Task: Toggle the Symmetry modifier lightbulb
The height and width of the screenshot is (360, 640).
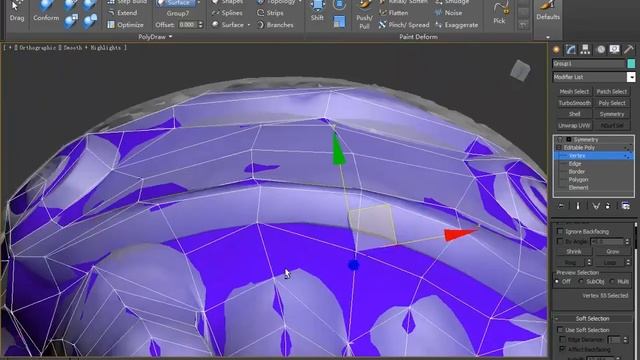Action: tap(560, 140)
